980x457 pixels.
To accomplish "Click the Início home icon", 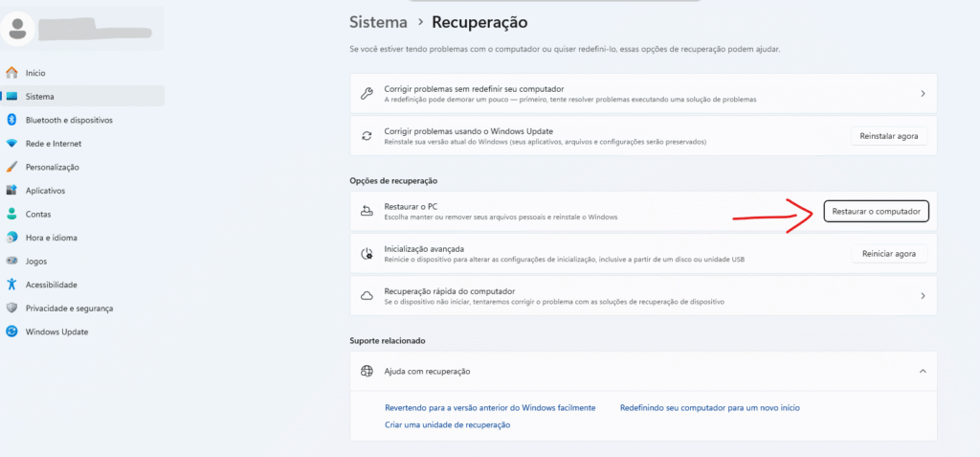I will (x=11, y=73).
